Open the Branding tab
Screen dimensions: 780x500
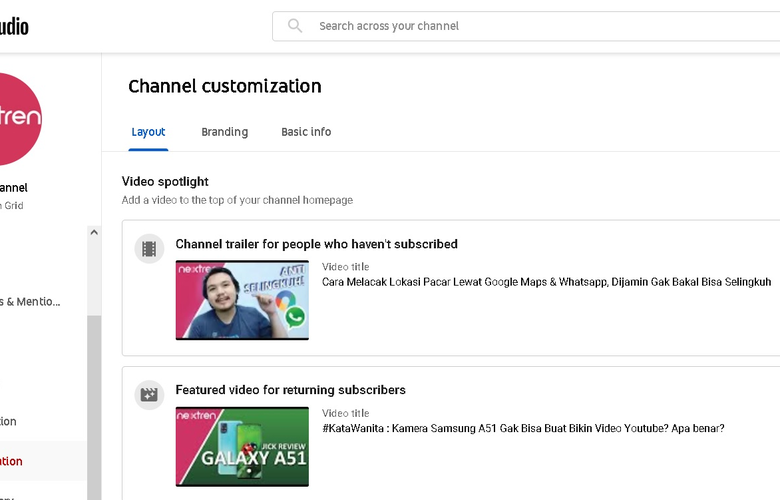pos(224,132)
